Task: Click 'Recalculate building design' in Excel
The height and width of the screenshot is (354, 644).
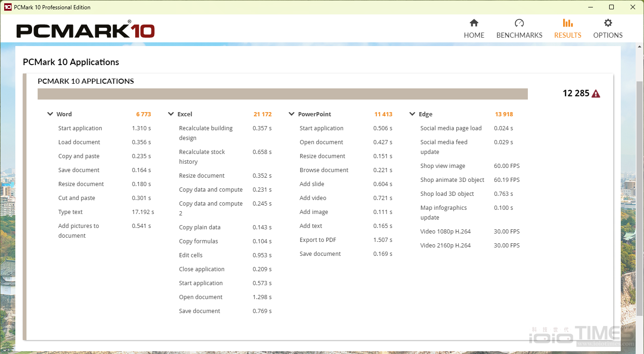Action: (206, 133)
